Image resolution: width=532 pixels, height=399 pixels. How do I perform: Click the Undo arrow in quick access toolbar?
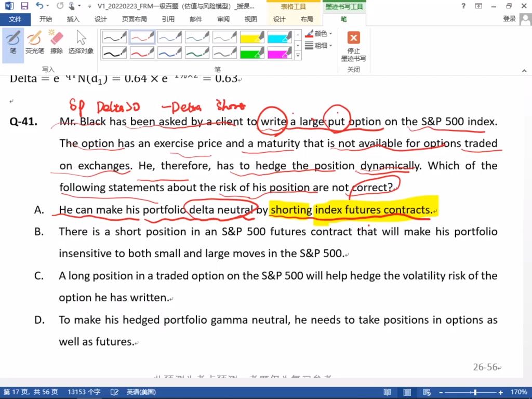tap(40, 6)
